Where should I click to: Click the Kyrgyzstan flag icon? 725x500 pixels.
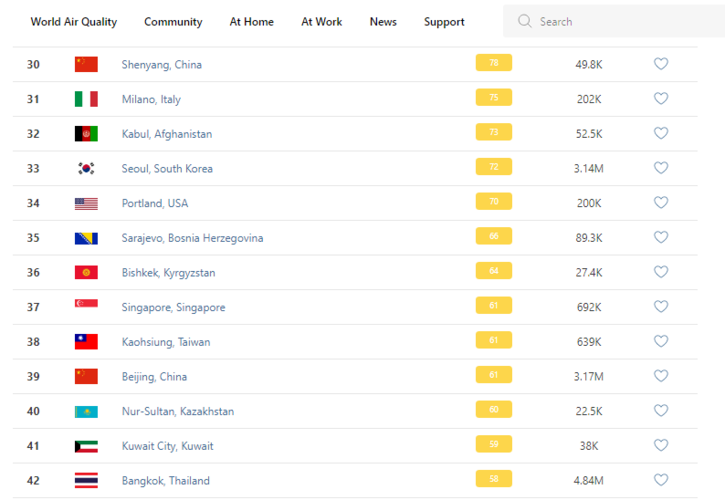point(86,273)
